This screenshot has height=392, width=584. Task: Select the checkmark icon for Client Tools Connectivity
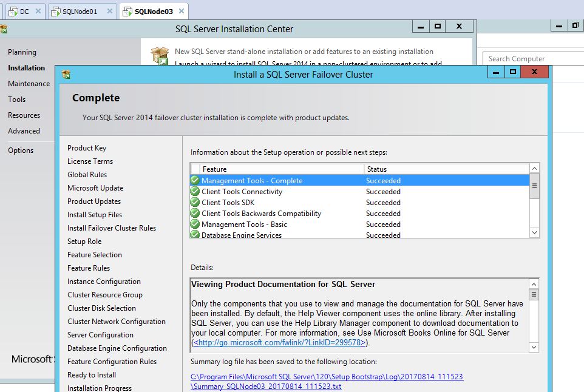tap(194, 191)
